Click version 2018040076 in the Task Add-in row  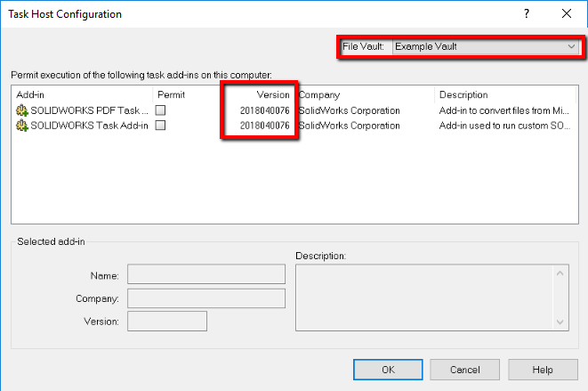pyautogui.click(x=265, y=126)
